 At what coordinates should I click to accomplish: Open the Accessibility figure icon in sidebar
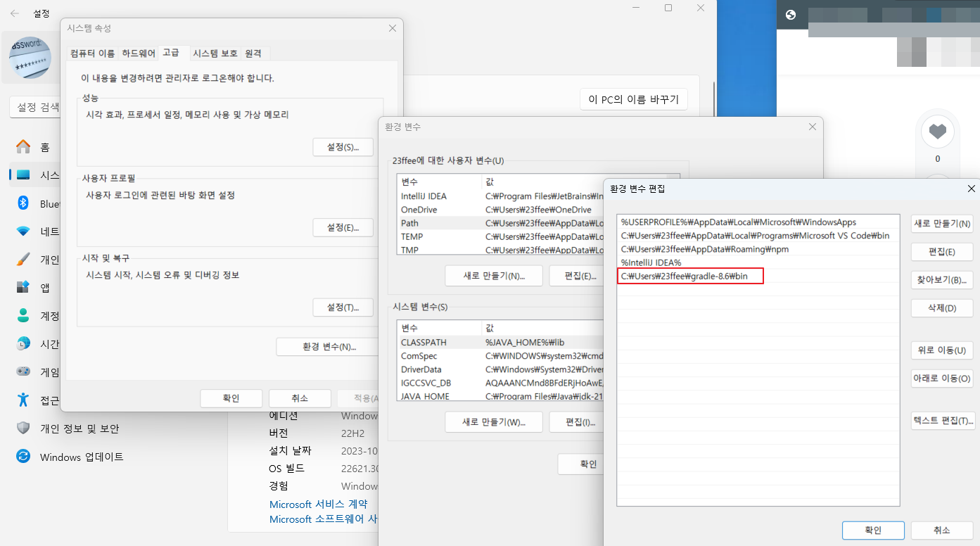(x=23, y=400)
